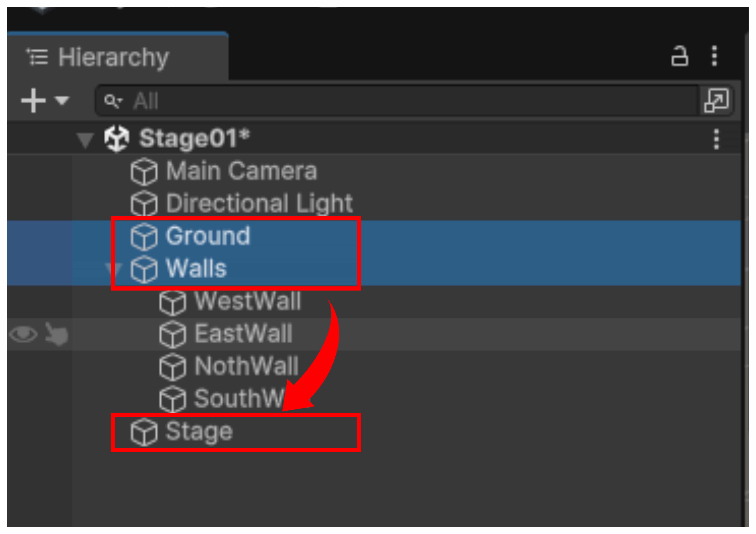Open the Stage01 scene options menu
Image resolution: width=756 pixels, height=534 pixels.
pyautogui.click(x=716, y=139)
